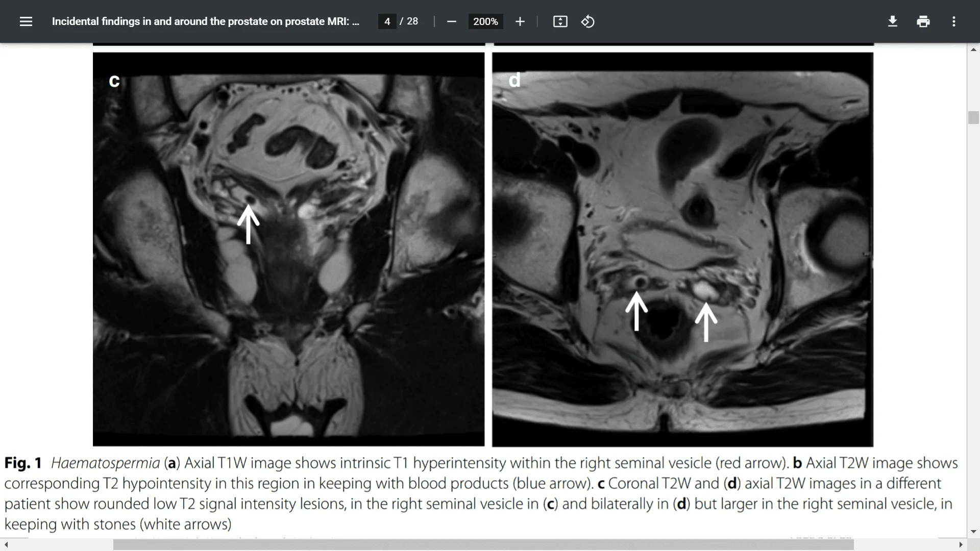Image resolution: width=980 pixels, height=551 pixels.
Task: Open the three-dot overflow menu
Action: coord(953,21)
